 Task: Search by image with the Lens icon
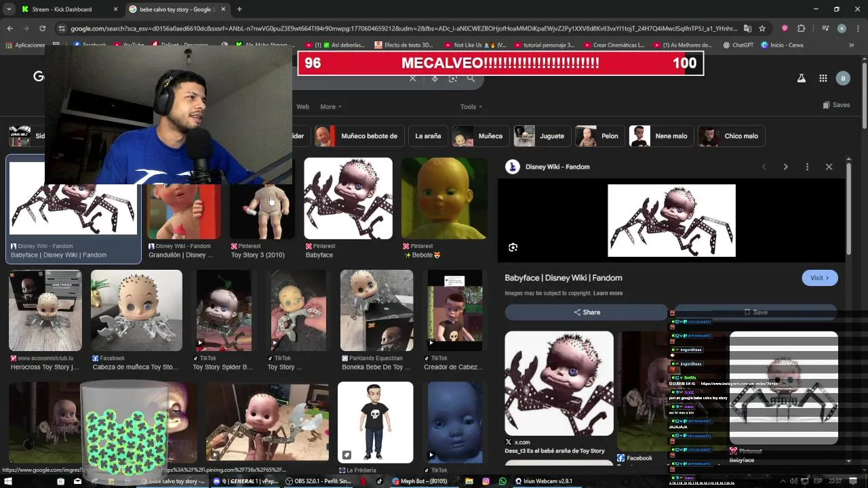[453, 79]
